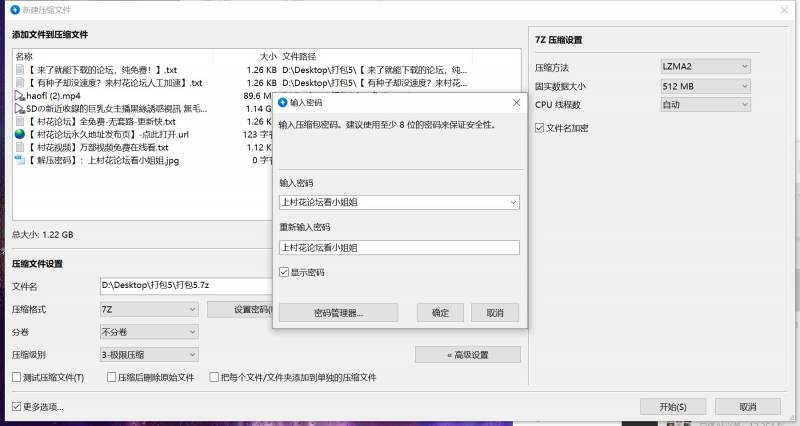Click the haofl (2).mp4 video file icon
The height and width of the screenshot is (426, 800).
click(x=19, y=96)
